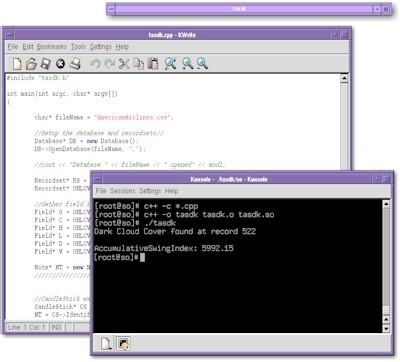Viewport: 400px width, 362px height.
Task: Toggle the INS insert mode indicator
Action: [56, 327]
